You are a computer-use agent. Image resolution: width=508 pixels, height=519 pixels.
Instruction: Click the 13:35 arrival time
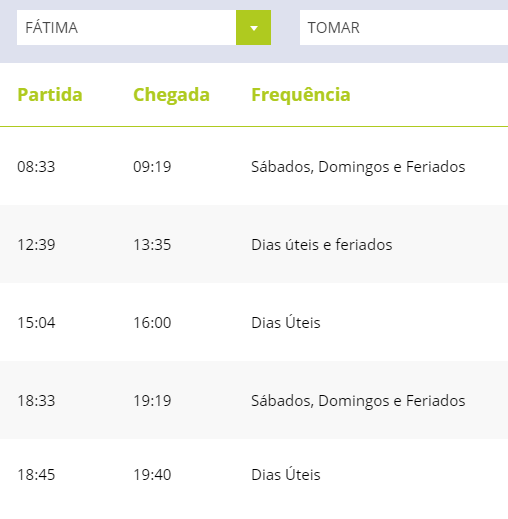[x=152, y=245]
